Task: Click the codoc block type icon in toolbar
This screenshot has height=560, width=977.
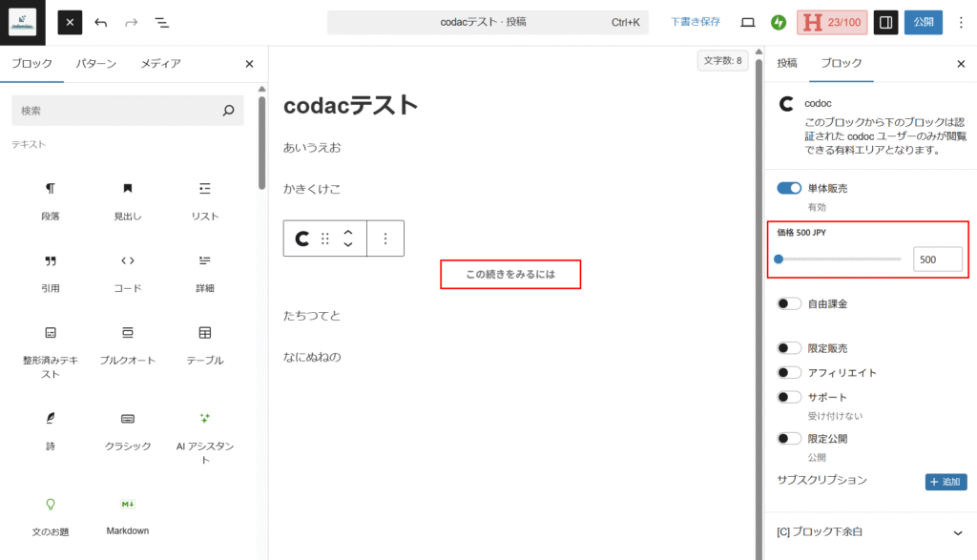Action: [302, 239]
